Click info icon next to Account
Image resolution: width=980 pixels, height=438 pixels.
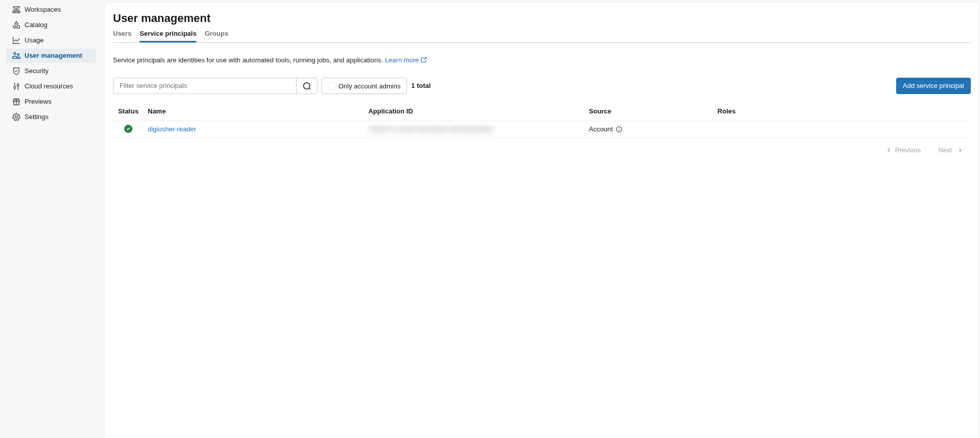tap(619, 129)
